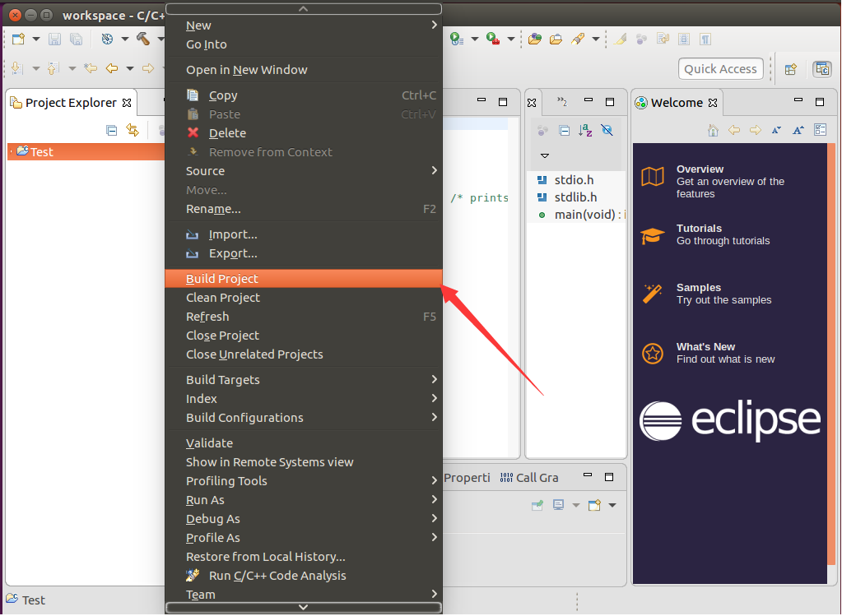
Task: Select main(void) in Outline view
Action: click(582, 215)
